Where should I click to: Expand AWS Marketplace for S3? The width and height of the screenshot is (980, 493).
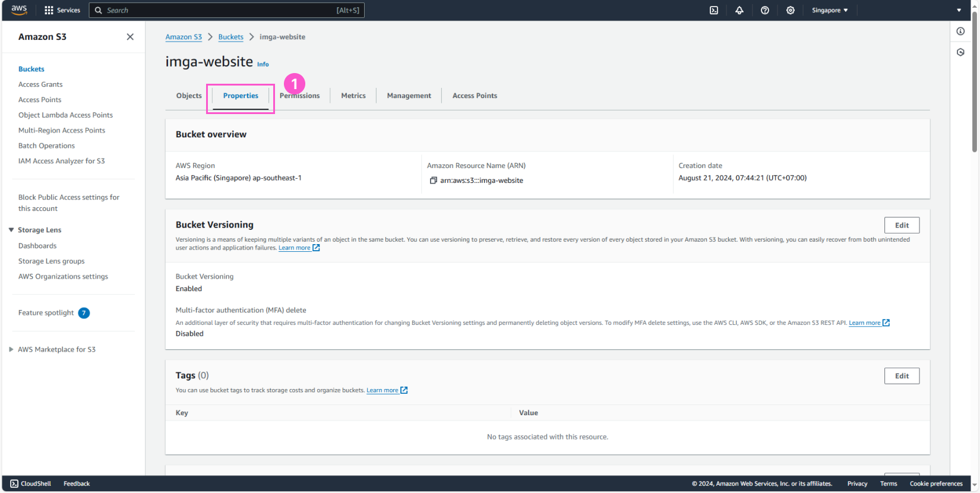click(11, 349)
